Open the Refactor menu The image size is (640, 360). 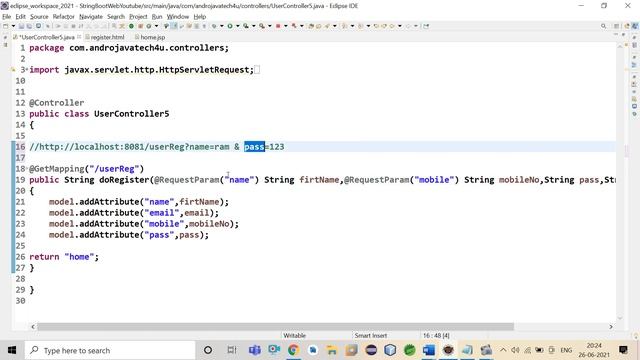point(64,17)
